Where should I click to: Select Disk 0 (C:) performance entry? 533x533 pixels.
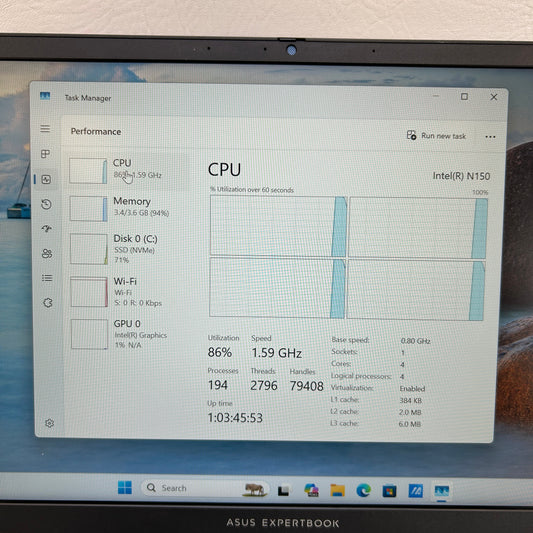point(127,249)
